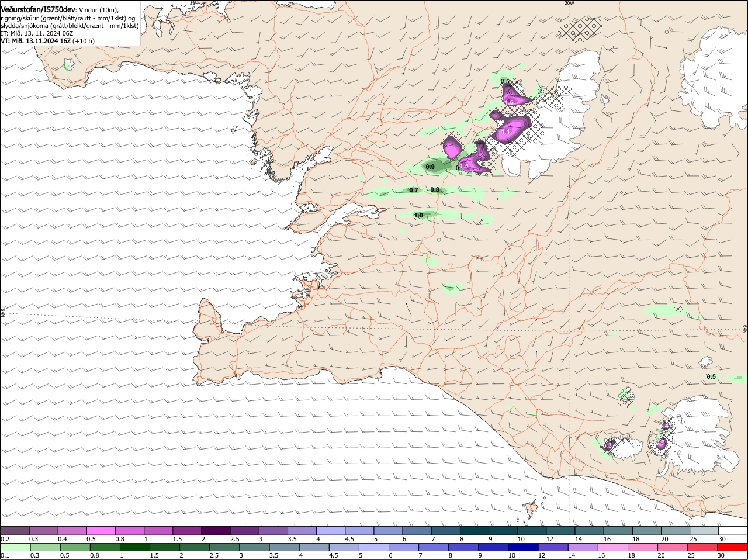
Task: Click the '1.6' snowfall value in magenta patch
Action: (x=509, y=102)
